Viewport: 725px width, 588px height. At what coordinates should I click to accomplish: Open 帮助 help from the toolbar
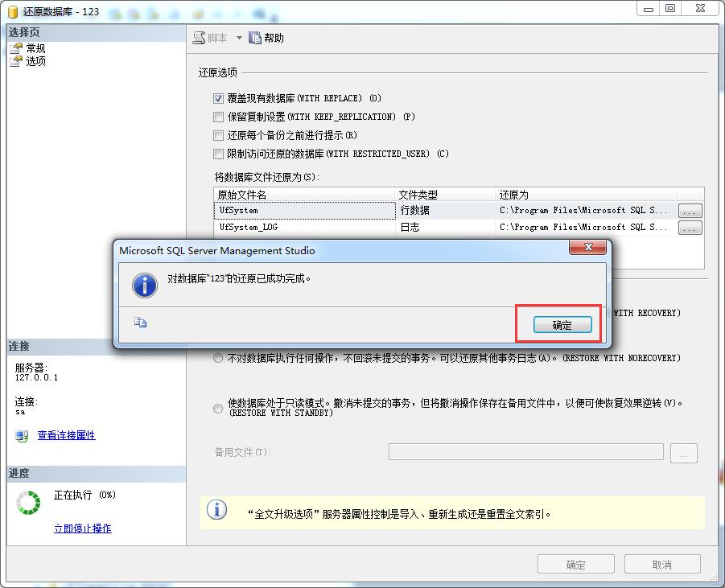266,38
